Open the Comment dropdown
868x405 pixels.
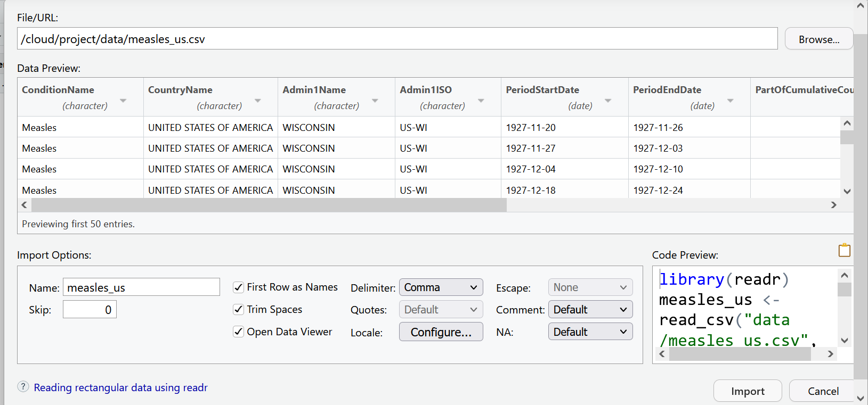590,310
